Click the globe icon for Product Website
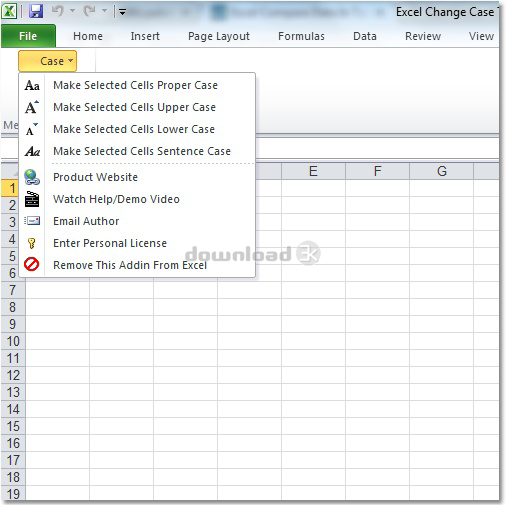The width and height of the screenshot is (506, 507). coord(32,177)
